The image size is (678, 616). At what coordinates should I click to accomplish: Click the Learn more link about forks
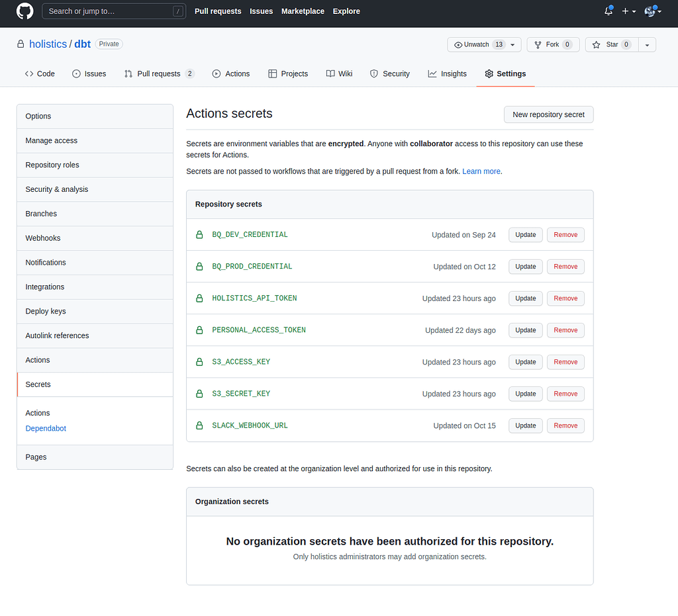(x=481, y=171)
